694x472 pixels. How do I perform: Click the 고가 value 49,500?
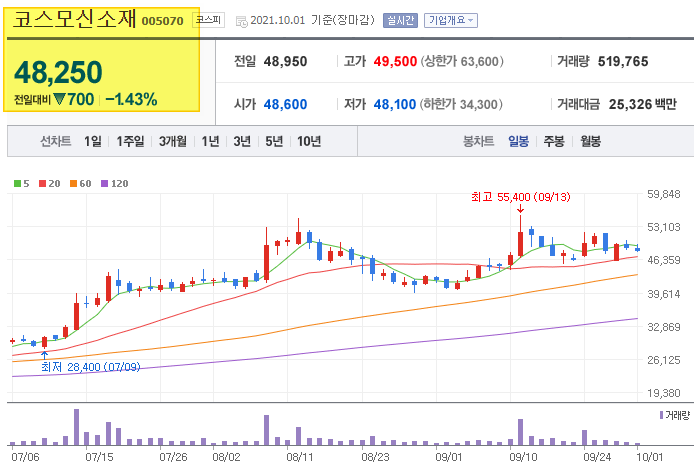tap(395, 62)
